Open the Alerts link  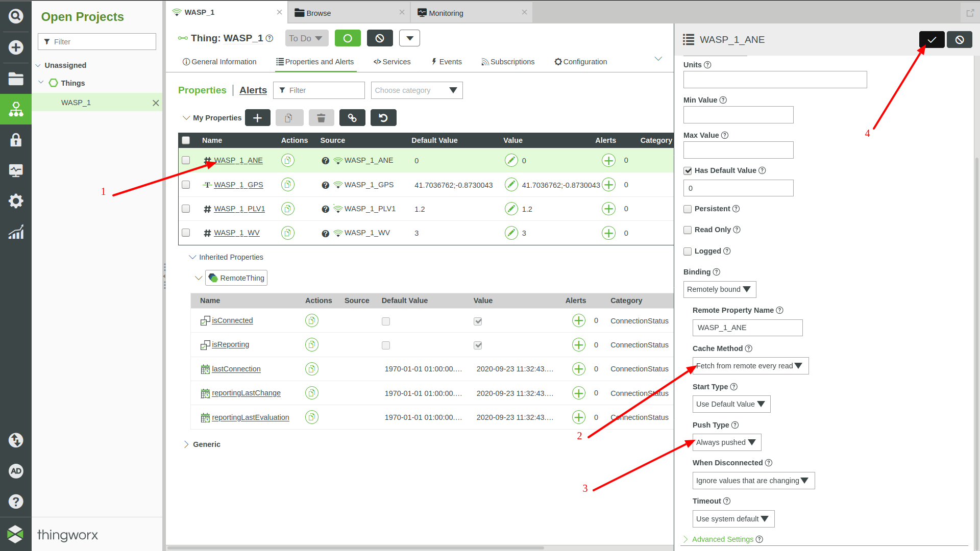click(253, 90)
